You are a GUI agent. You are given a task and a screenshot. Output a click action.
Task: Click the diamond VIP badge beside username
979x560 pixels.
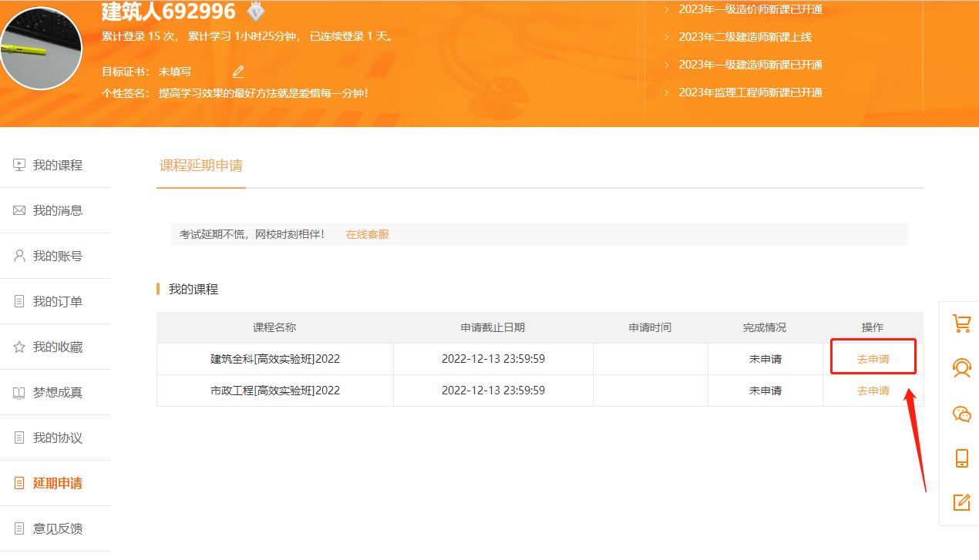coord(255,12)
